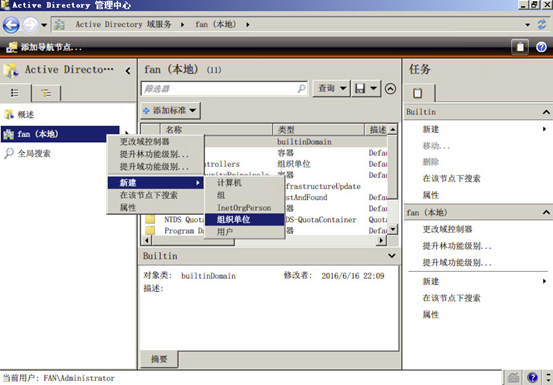Open 添加标准 dropdown
The width and height of the screenshot is (553, 385).
click(171, 111)
